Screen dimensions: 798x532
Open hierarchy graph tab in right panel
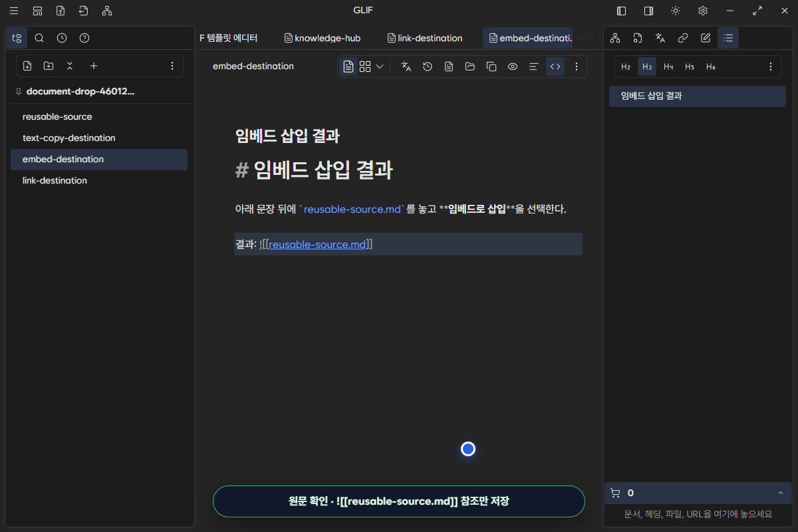(615, 38)
